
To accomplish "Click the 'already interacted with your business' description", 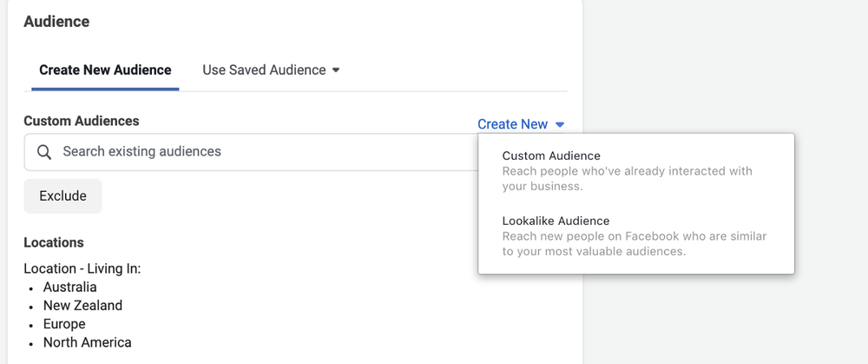I will pyautogui.click(x=627, y=178).
